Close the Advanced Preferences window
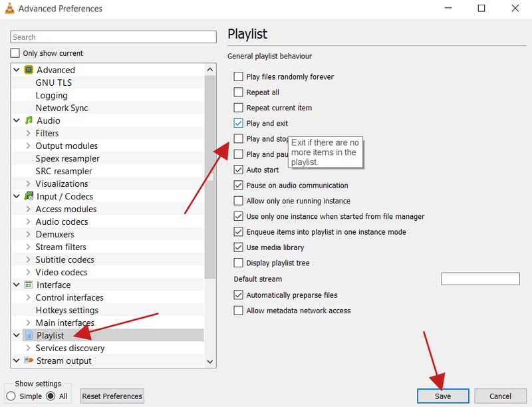Viewport: 532px width, 407px height. click(515, 8)
